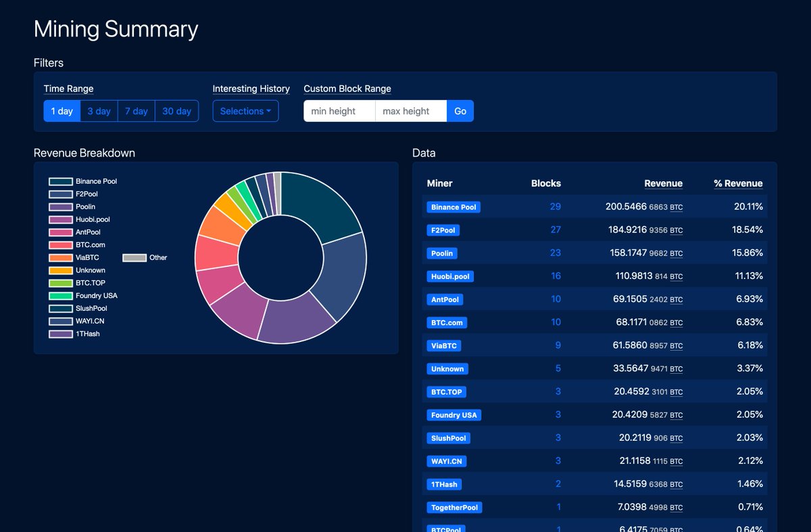Open the Unknown miner badge
Viewport: 811px width, 532px height.
[447, 368]
